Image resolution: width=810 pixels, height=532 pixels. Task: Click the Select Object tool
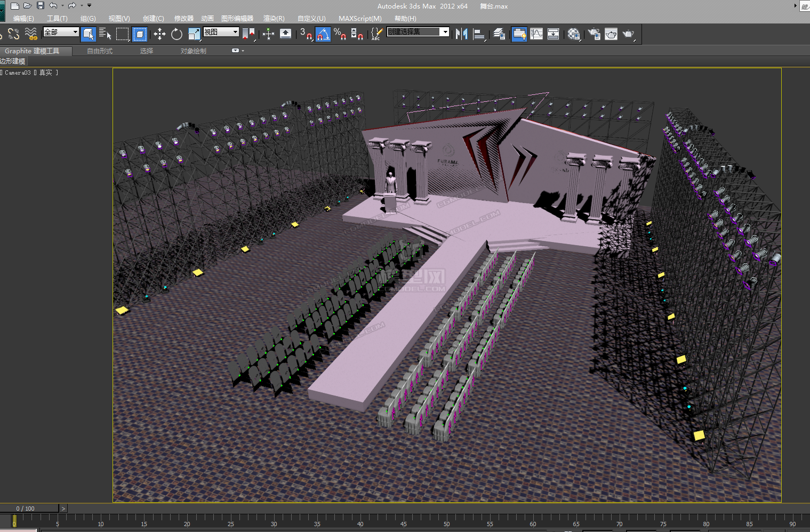89,35
